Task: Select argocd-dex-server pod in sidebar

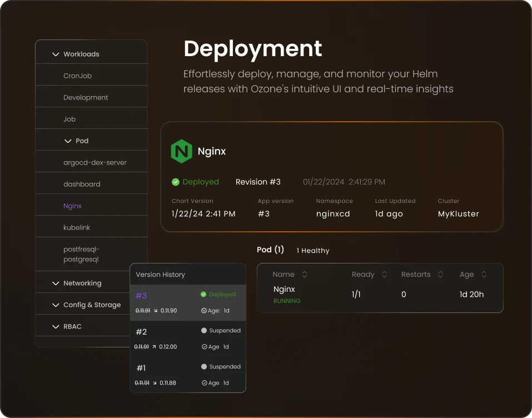Action: click(95, 163)
